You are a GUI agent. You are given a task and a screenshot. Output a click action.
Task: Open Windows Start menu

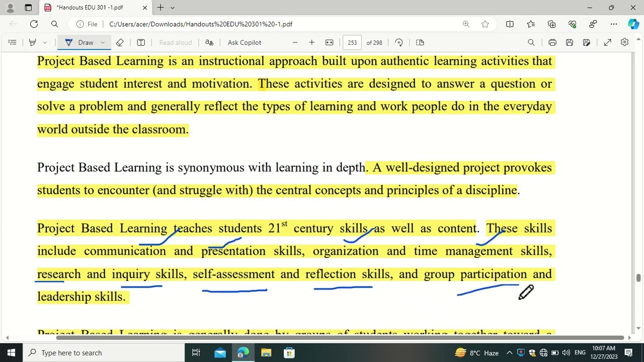(11, 353)
